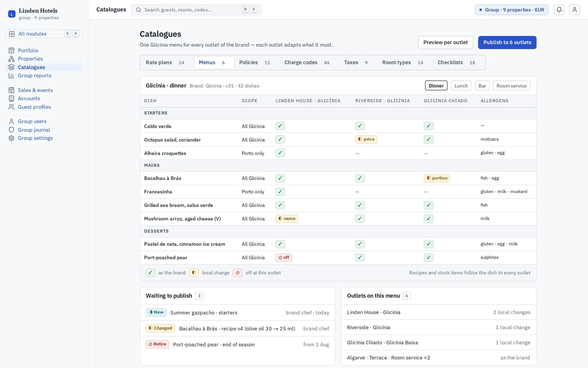Open Group reports in sidebar
The width and height of the screenshot is (588, 368).
44,76
